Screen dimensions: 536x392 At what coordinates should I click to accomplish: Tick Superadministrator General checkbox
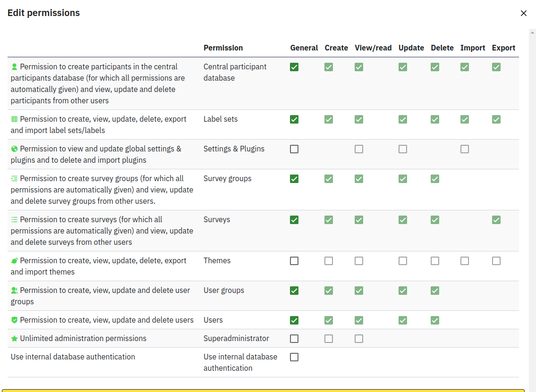click(x=294, y=339)
